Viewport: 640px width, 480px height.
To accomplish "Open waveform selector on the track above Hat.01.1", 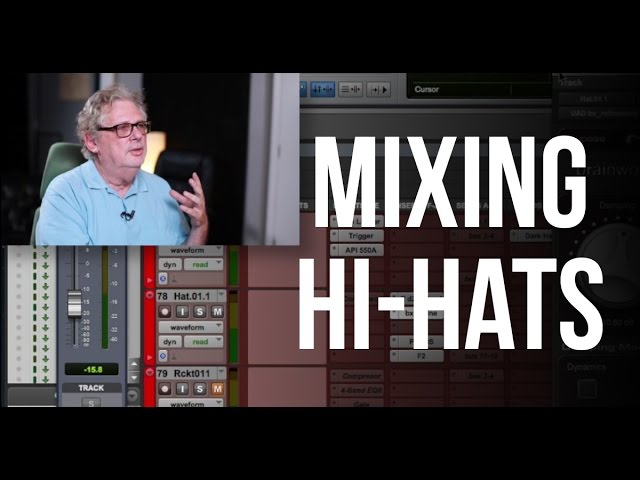I will [191, 250].
